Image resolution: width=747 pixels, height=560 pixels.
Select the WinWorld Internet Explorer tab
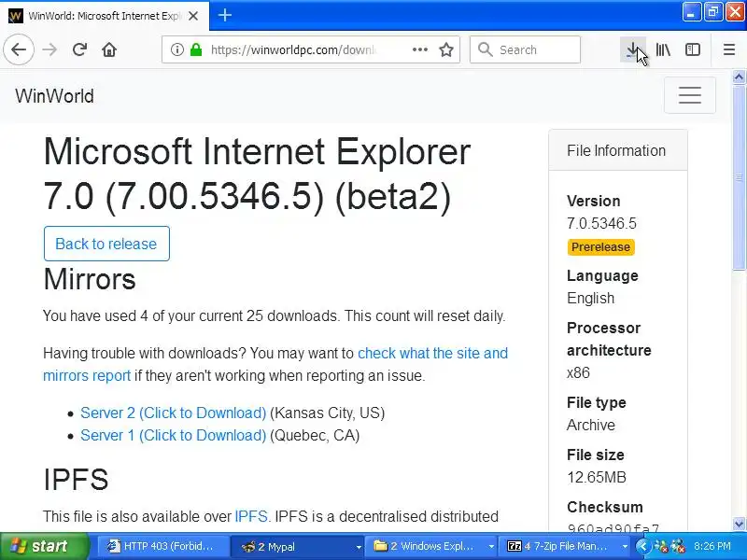[105, 16]
